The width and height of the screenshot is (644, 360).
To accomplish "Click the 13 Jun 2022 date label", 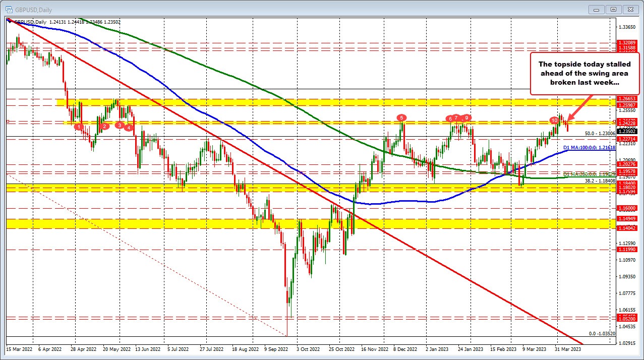I will pos(148,348).
